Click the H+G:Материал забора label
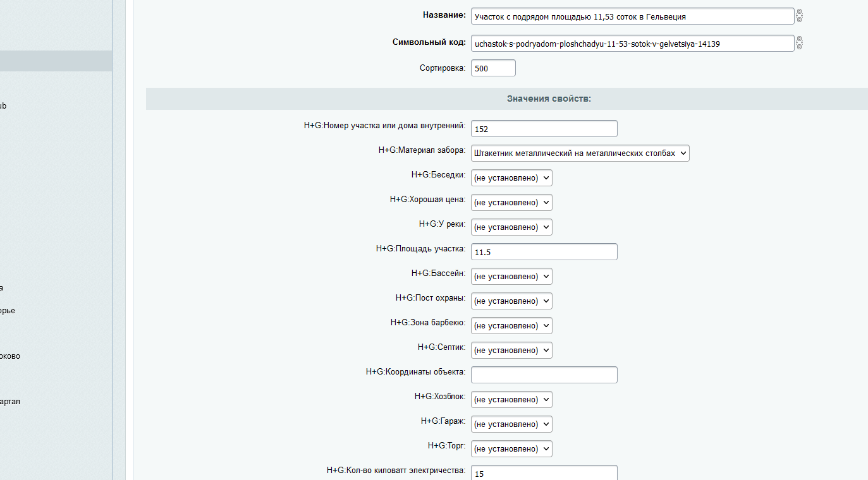This screenshot has height=480, width=868. (x=422, y=150)
